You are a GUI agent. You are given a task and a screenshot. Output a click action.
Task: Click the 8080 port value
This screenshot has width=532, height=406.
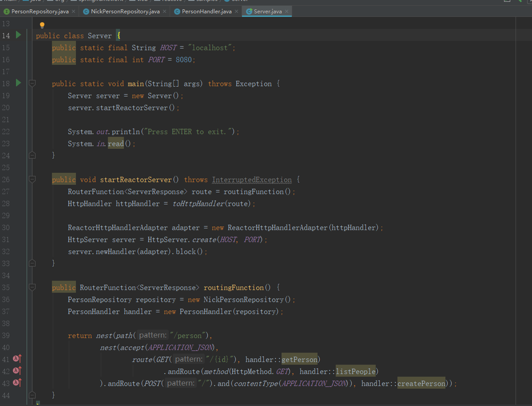(183, 60)
